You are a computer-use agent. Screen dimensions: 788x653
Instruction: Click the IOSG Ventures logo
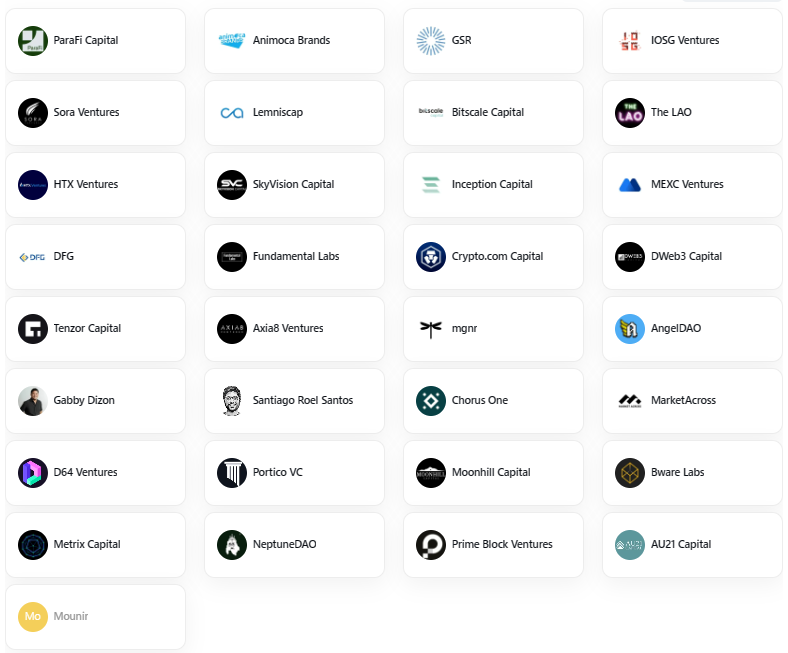point(630,41)
